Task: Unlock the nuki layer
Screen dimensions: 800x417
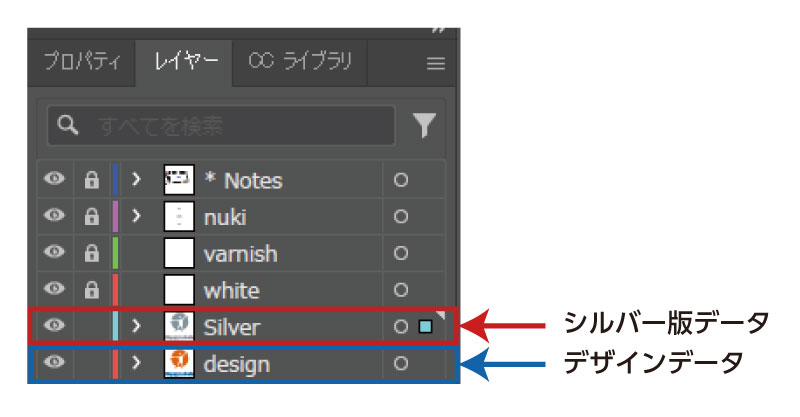Action: [91, 216]
